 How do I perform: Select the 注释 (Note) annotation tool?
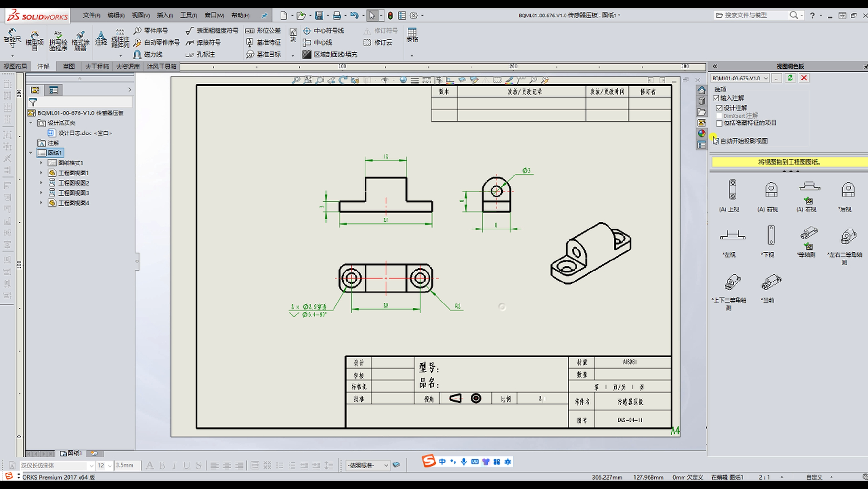tap(100, 38)
